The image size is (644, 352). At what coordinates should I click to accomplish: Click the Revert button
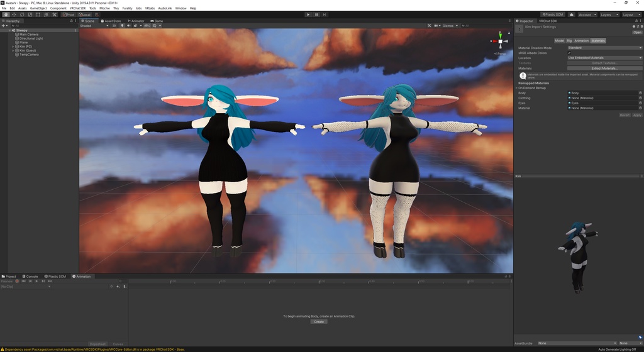[625, 115]
